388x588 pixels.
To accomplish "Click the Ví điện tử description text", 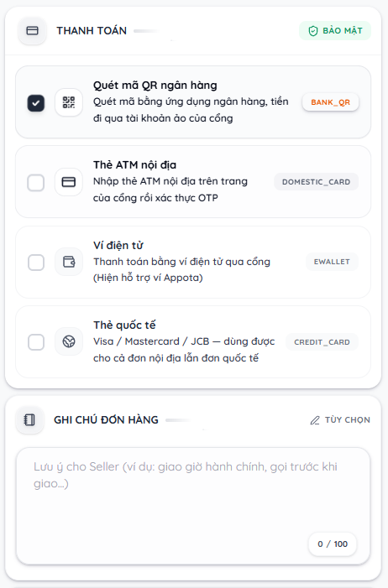I will click(x=181, y=269).
